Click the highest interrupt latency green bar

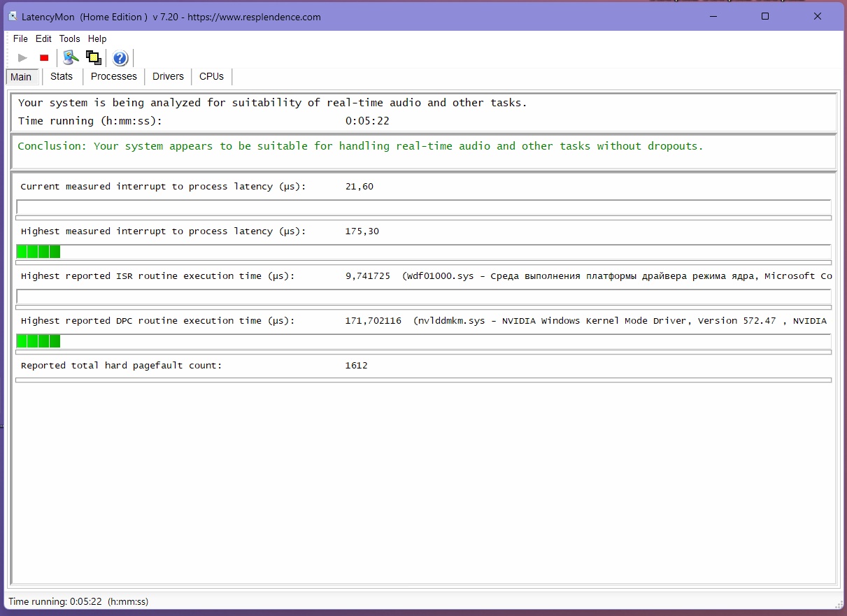tap(424, 252)
